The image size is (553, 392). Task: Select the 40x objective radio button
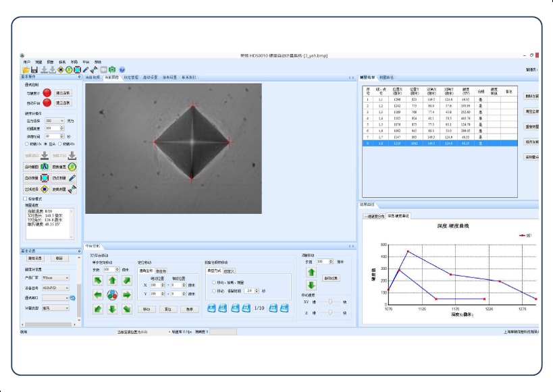[59, 143]
